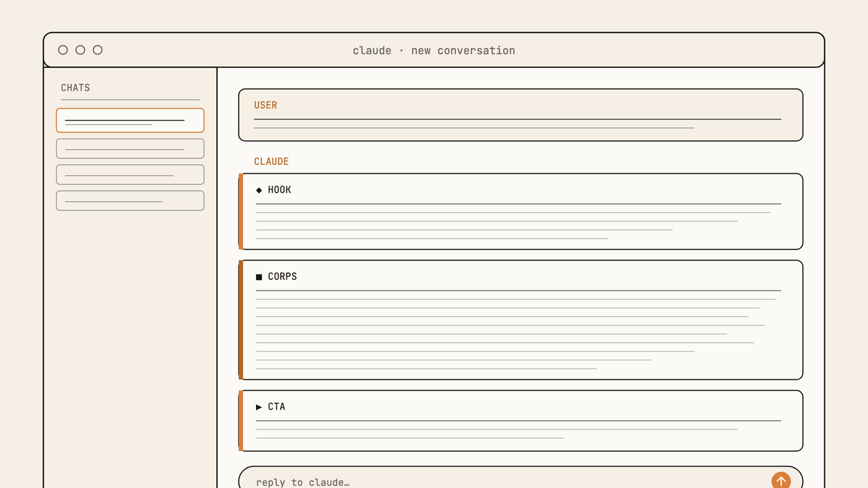Open the third chat in the sidebar
Viewport: 868px width, 488px height.
[130, 174]
